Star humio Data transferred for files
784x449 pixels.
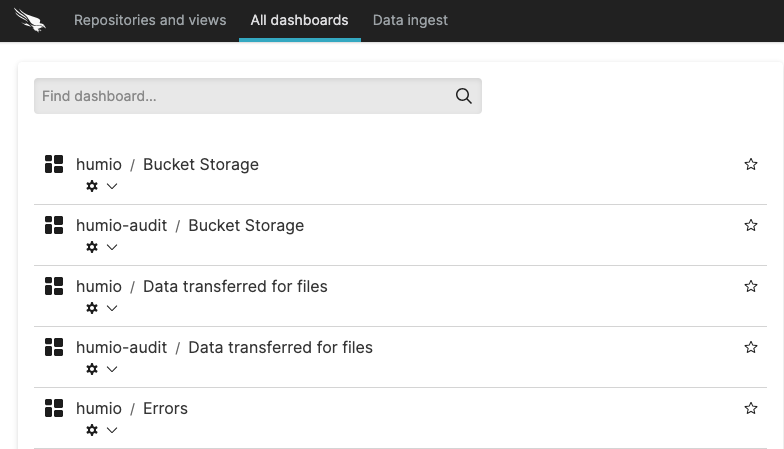pyautogui.click(x=751, y=286)
